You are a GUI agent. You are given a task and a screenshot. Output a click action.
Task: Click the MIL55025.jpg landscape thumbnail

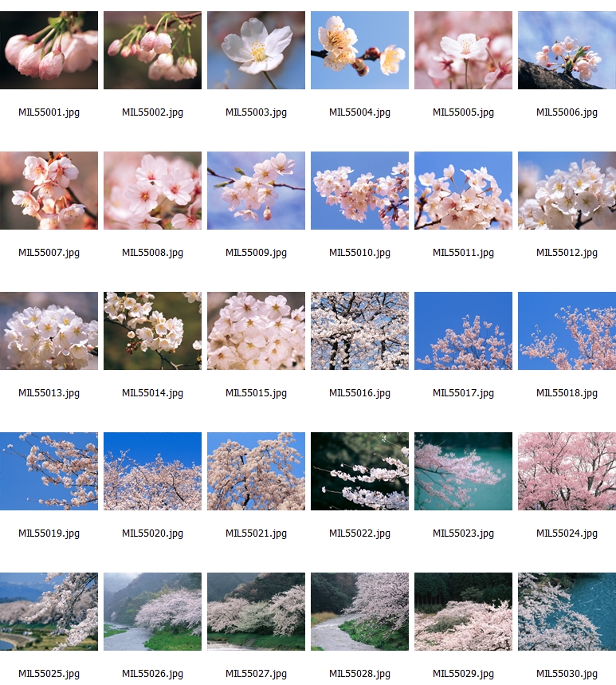click(x=49, y=612)
